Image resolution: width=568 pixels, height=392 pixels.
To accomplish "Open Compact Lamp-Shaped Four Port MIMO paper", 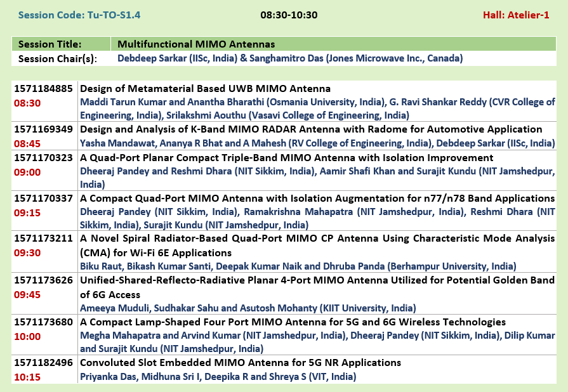I will [x=293, y=322].
